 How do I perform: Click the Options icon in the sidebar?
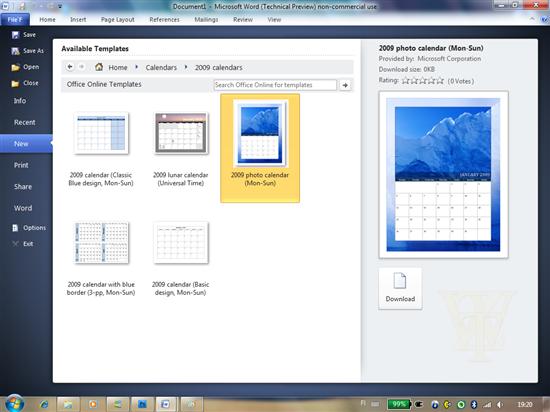point(15,228)
